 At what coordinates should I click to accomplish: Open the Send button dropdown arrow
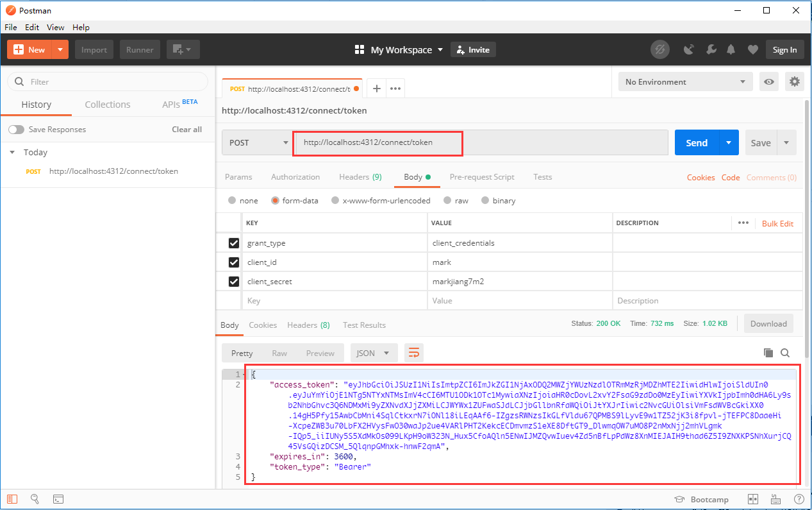point(729,142)
